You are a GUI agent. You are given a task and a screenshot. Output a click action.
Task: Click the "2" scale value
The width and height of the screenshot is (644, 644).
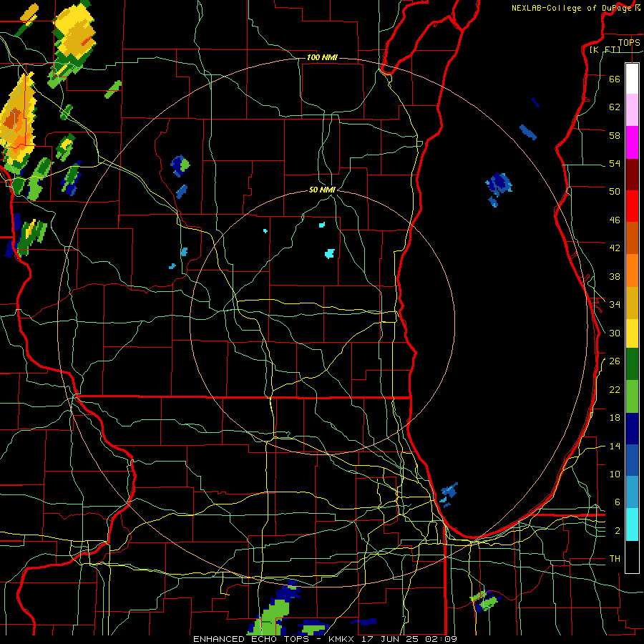click(618, 530)
